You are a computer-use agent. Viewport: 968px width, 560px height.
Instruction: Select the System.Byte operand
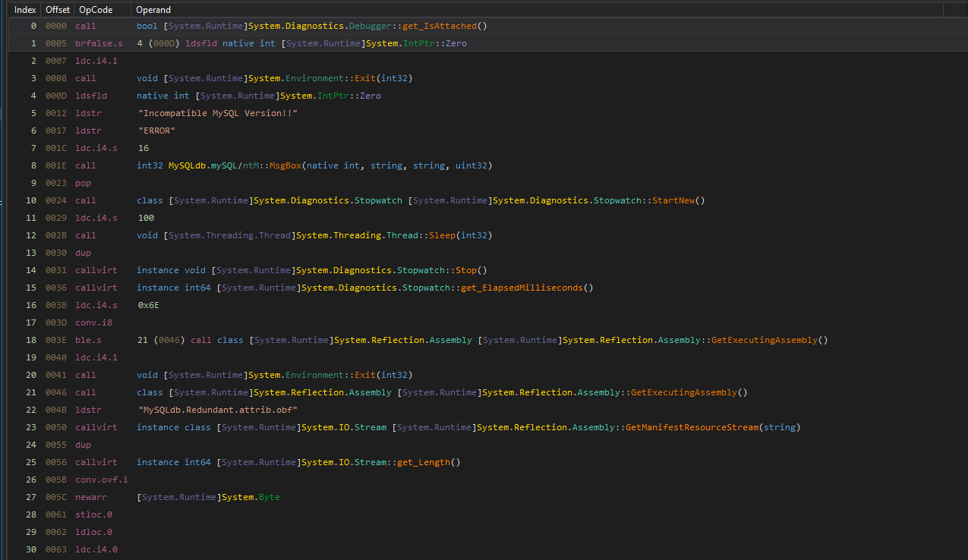[208, 497]
